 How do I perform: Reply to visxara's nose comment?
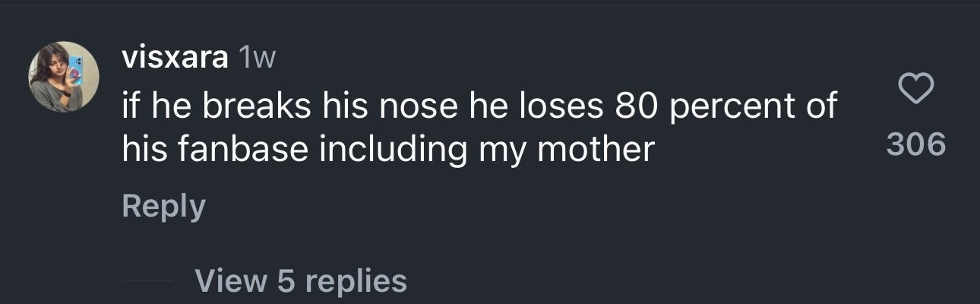coord(163,206)
